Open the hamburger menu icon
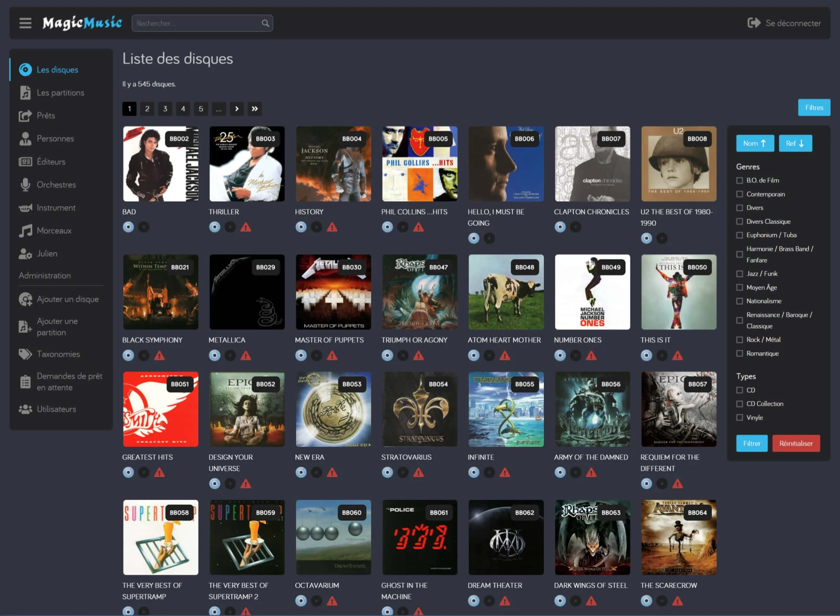Image resolution: width=840 pixels, height=616 pixels. click(x=25, y=23)
